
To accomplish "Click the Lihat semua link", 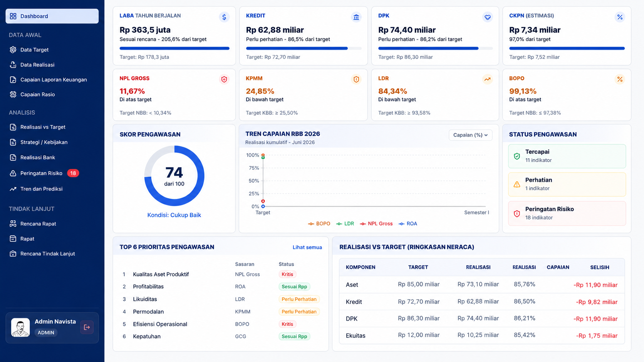I will click(307, 247).
